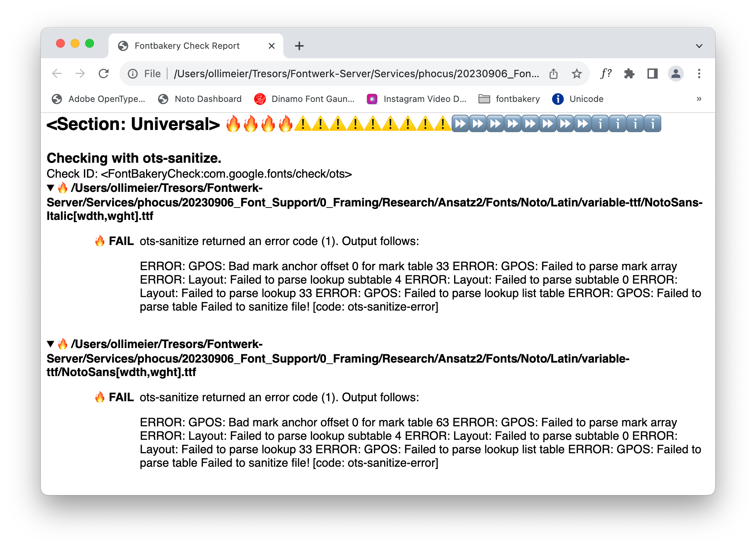
Task: Open the fontbakery bookmarks folder
Action: [509, 99]
